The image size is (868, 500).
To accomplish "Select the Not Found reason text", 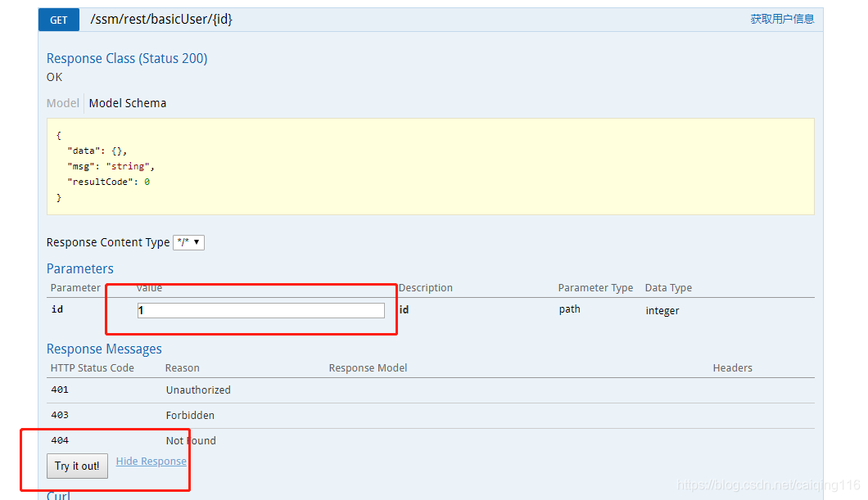I will [191, 441].
